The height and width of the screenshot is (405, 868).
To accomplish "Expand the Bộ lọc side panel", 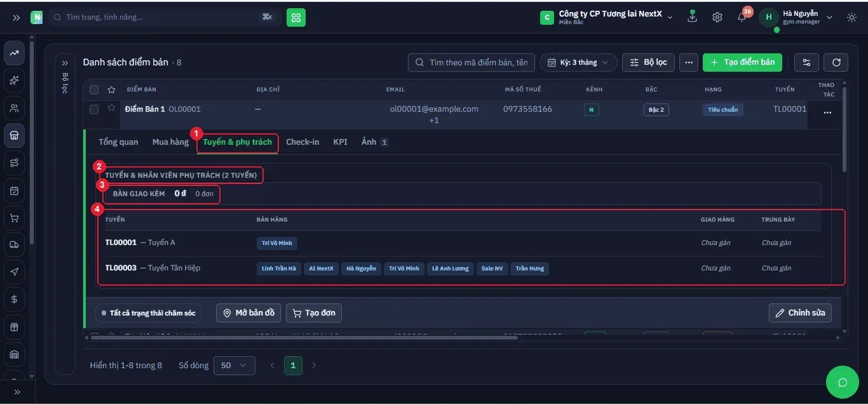I will [x=65, y=63].
